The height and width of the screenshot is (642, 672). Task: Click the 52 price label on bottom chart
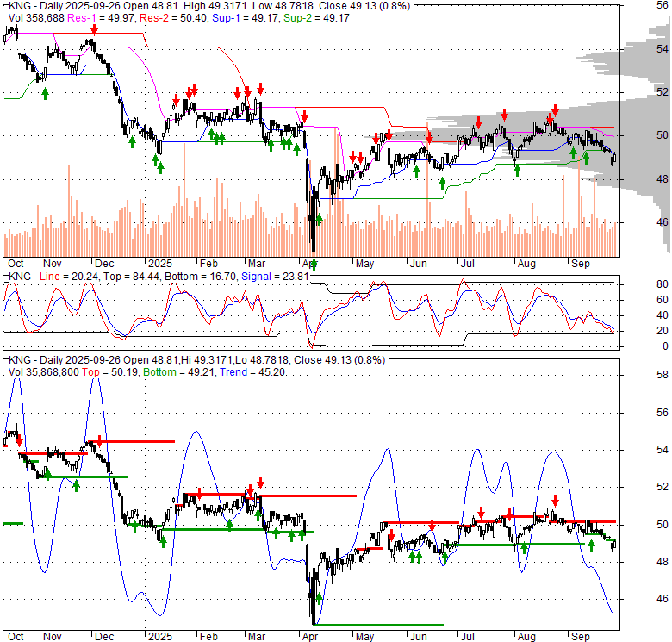(663, 487)
